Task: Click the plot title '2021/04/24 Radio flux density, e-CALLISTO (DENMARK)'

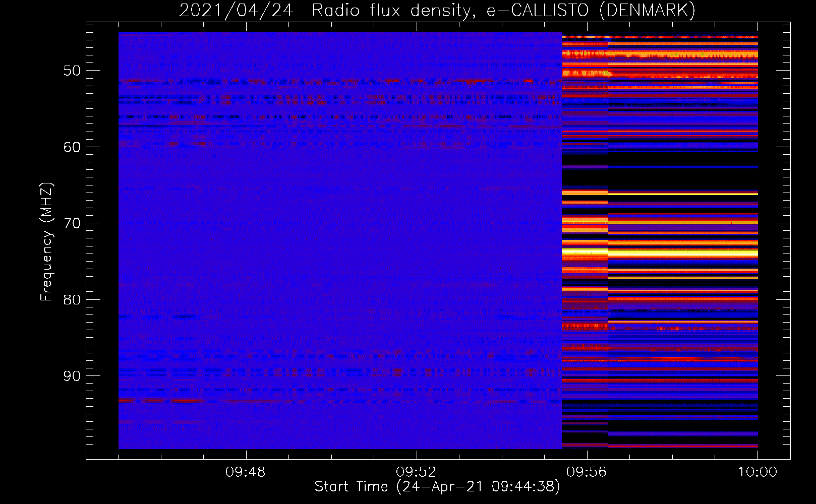Action: point(437,10)
